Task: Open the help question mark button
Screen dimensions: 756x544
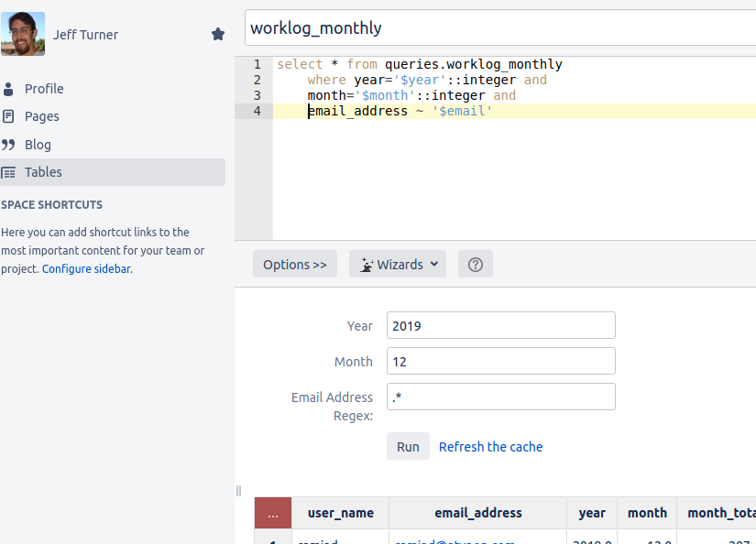Action: (x=475, y=265)
